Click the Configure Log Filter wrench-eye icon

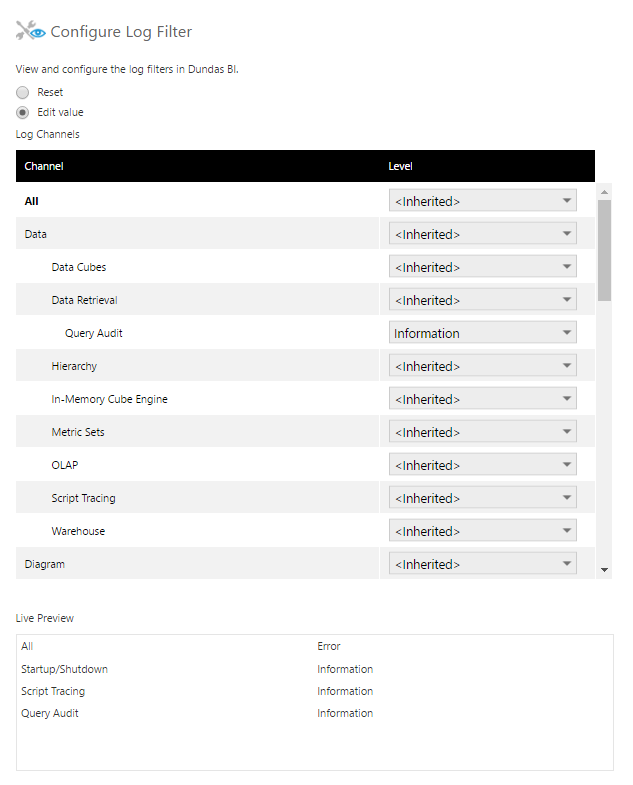pos(31,32)
